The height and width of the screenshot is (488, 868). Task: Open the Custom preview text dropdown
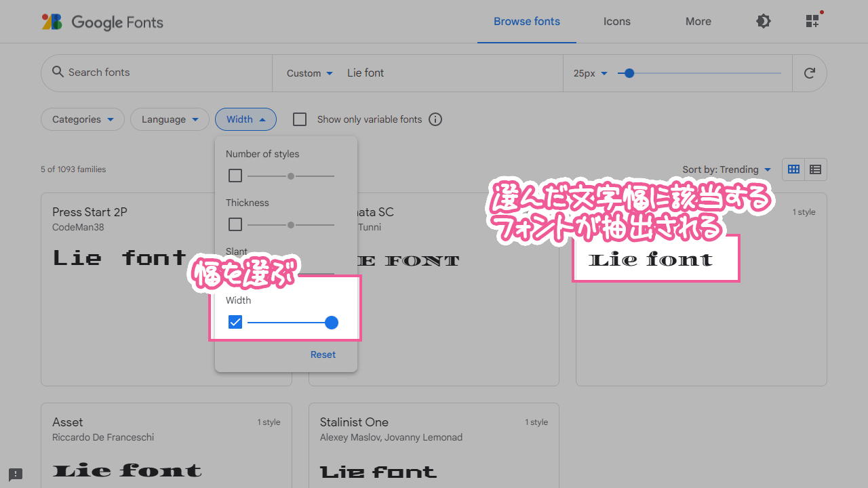310,73
